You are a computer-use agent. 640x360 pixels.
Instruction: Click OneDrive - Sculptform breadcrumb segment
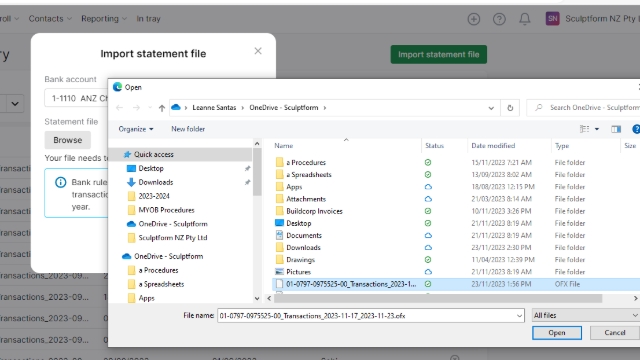(x=284, y=108)
